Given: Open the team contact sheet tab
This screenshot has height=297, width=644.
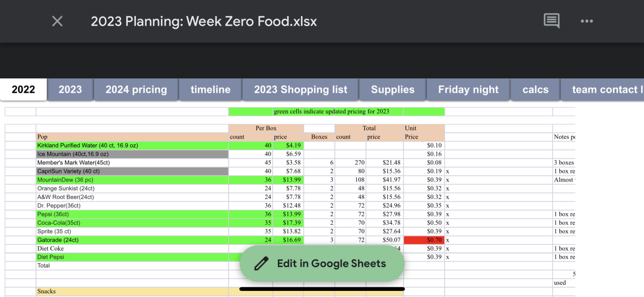Looking at the screenshot, I should (606, 89).
